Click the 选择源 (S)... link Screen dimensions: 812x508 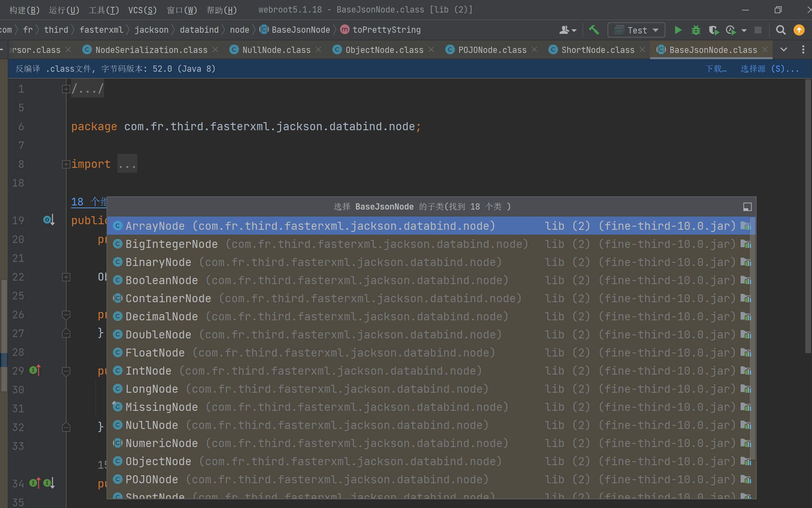[769, 69]
